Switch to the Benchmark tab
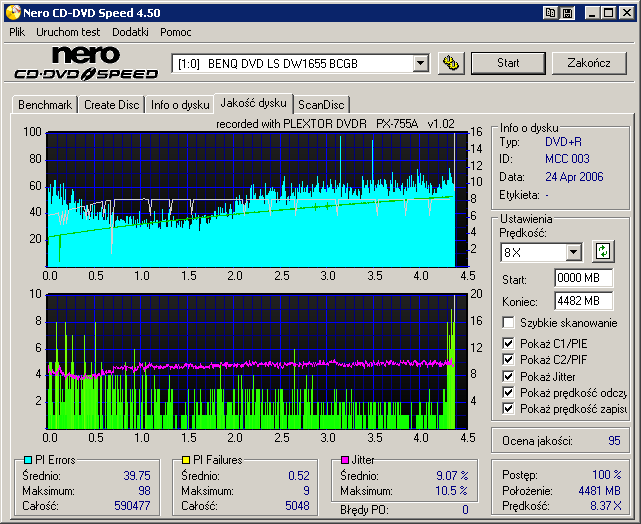Viewport: 641px width, 524px height. [x=45, y=105]
